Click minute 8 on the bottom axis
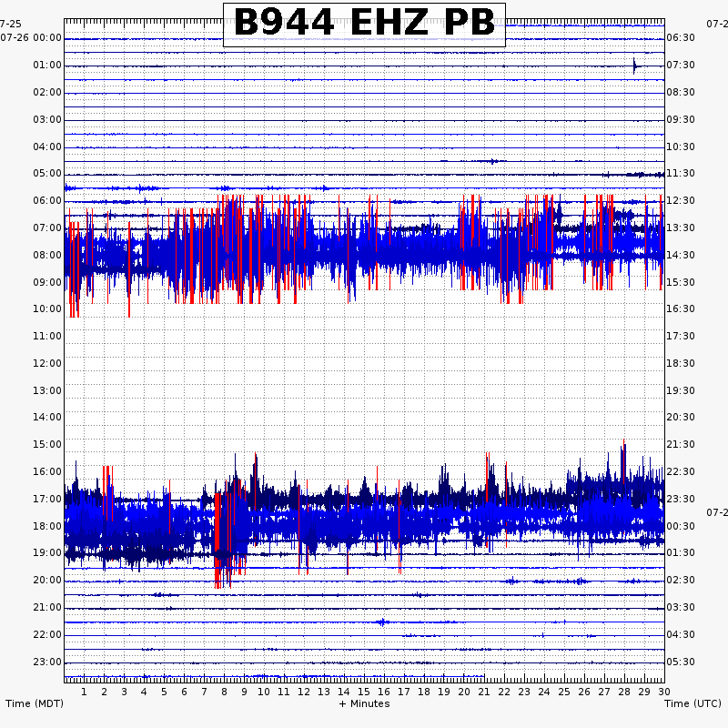This screenshot has width=728, height=728. (x=224, y=692)
